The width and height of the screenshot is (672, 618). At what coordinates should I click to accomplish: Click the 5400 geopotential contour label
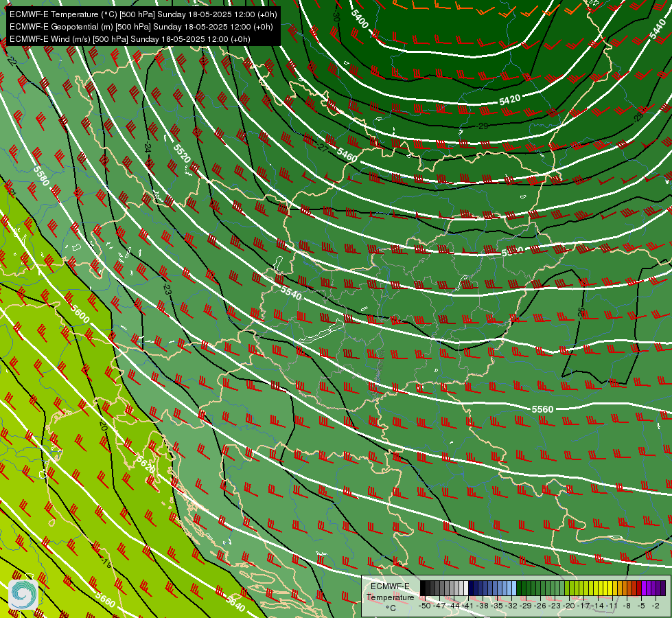click(359, 19)
